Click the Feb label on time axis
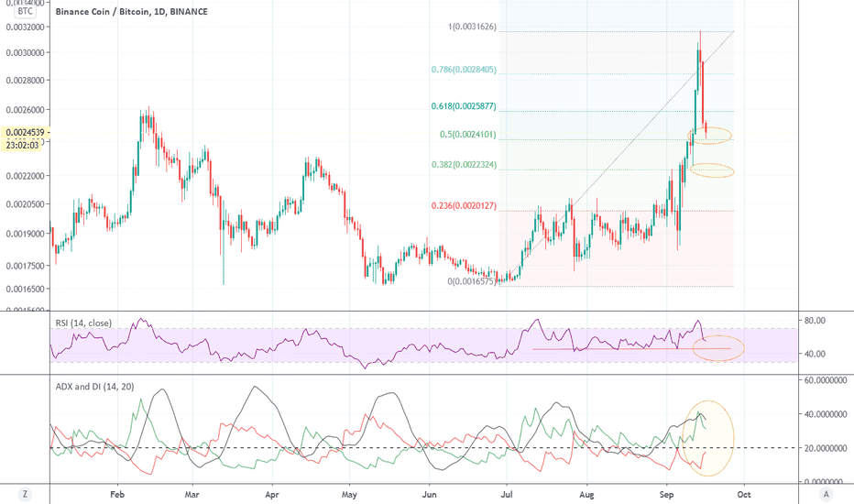The image size is (854, 504). pos(117,494)
